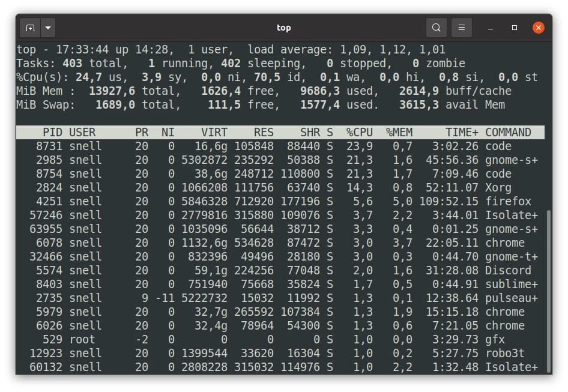Click the COMMAND column header
Screen dimensions: 568x392
click(x=508, y=132)
